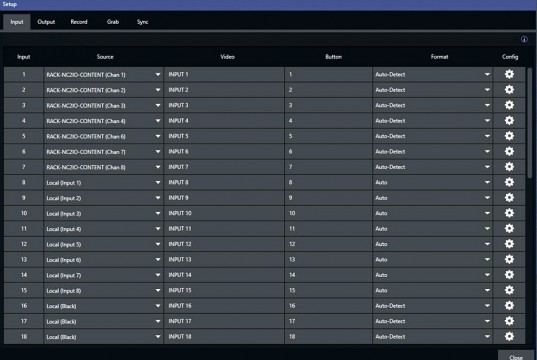Switch to the Record tab
This screenshot has width=537, height=360.
79,22
